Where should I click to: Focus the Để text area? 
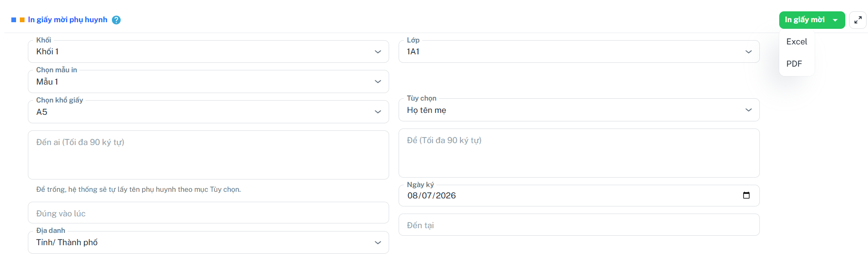[x=579, y=153]
